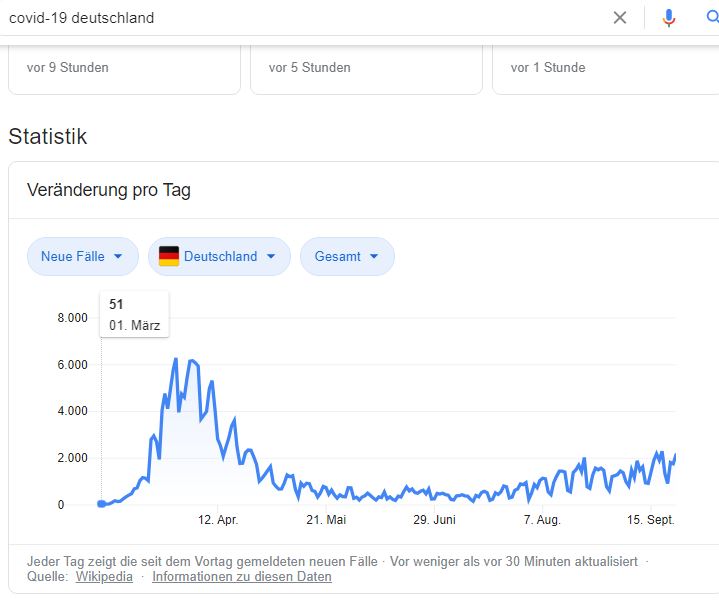Click the German flag icon
The width and height of the screenshot is (719, 610).
[169, 256]
